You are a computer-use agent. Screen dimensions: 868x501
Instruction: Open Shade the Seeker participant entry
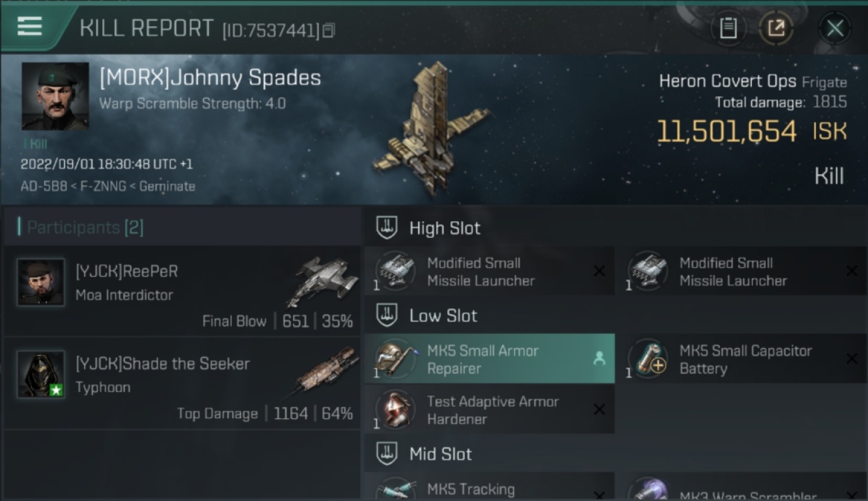click(x=182, y=383)
